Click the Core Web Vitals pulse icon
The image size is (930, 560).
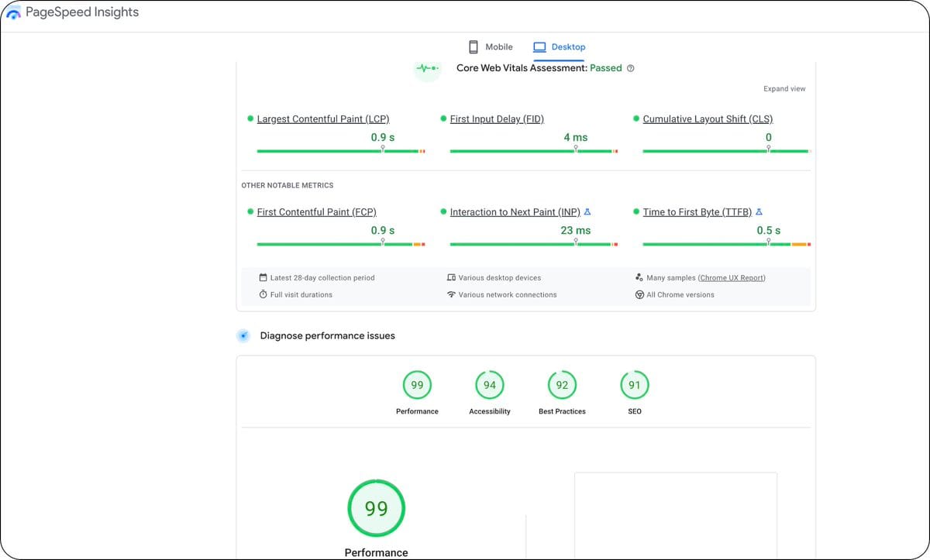(427, 68)
